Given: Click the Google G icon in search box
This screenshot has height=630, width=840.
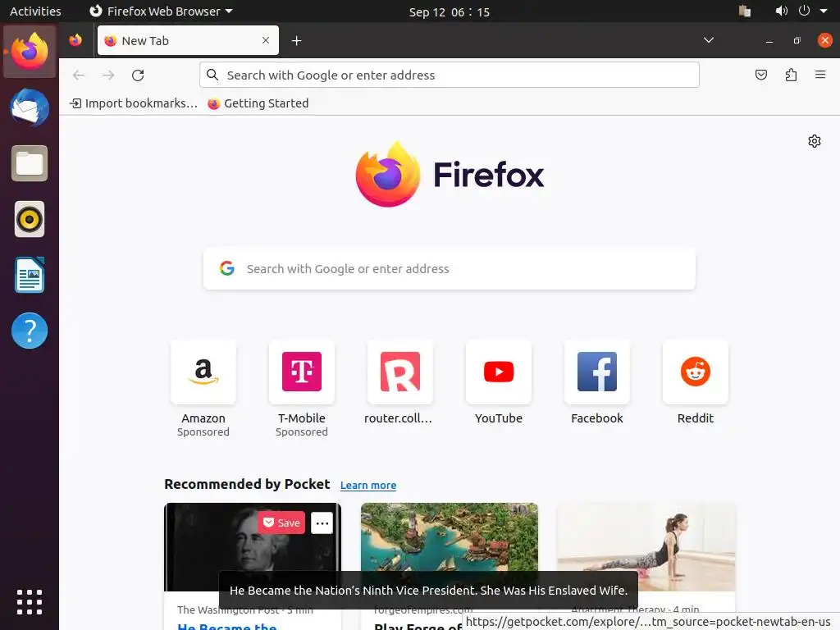Looking at the screenshot, I should [x=227, y=268].
